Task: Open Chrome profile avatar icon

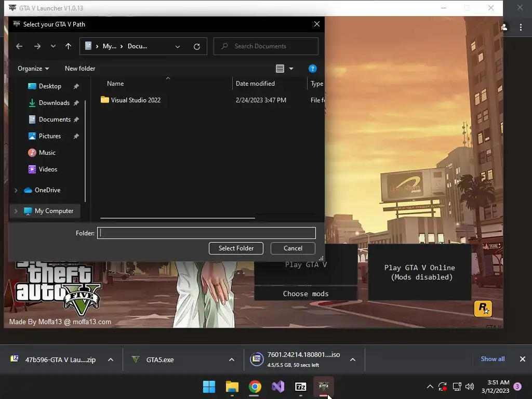Action: (504, 27)
